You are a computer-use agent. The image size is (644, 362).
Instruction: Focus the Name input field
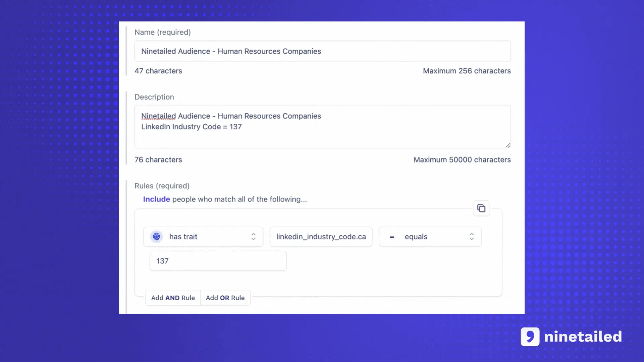[x=322, y=51]
